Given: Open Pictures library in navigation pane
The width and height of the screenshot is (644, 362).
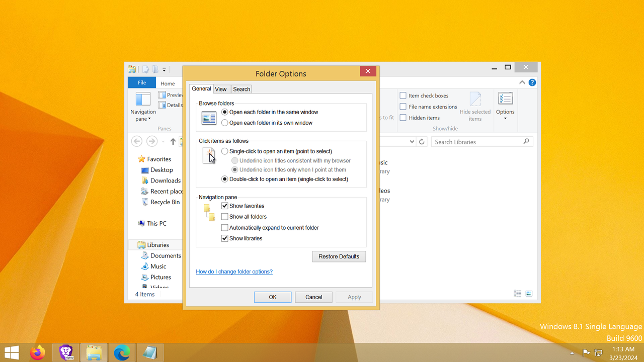Looking at the screenshot, I should [x=160, y=277].
